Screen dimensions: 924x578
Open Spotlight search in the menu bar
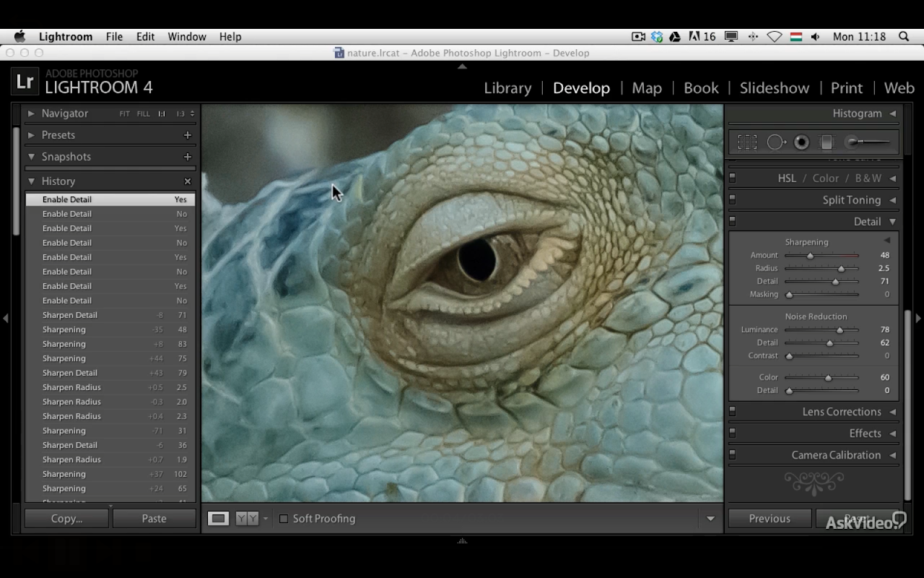904,37
